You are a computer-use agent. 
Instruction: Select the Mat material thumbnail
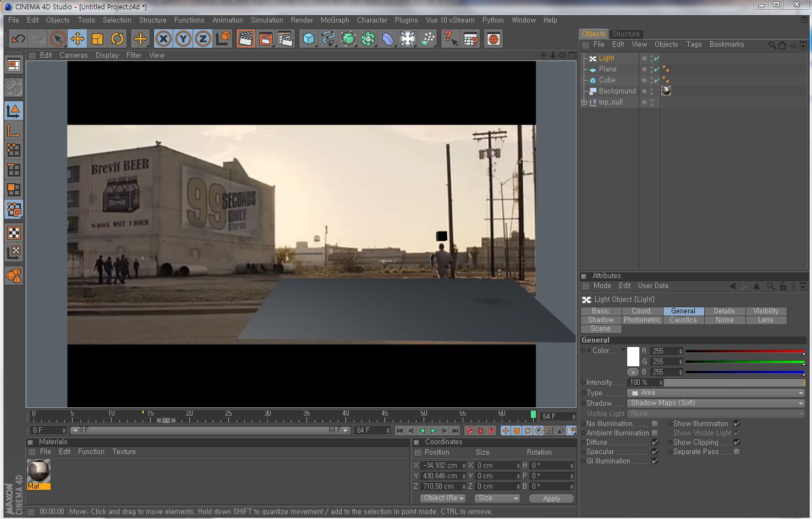pyautogui.click(x=39, y=471)
